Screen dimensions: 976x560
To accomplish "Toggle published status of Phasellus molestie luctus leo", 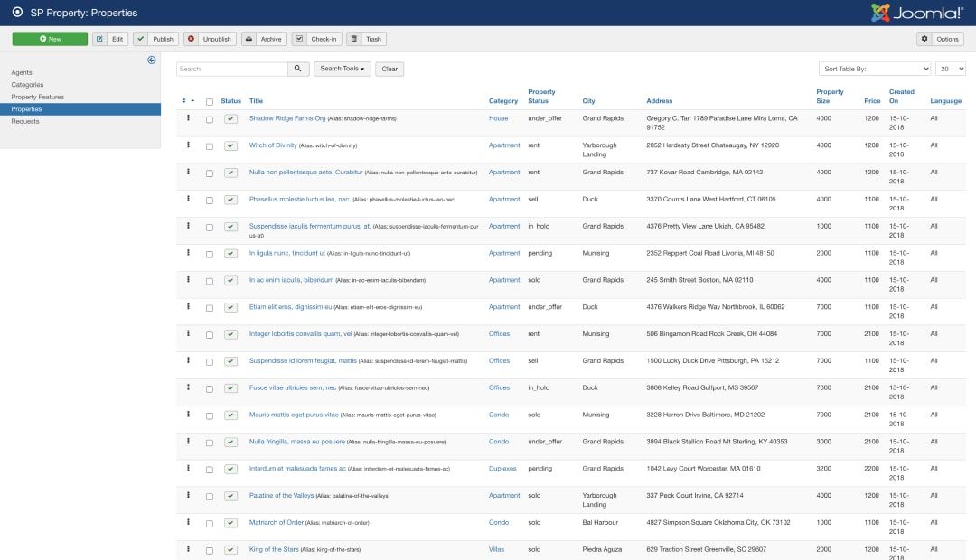I will pyautogui.click(x=231, y=200).
